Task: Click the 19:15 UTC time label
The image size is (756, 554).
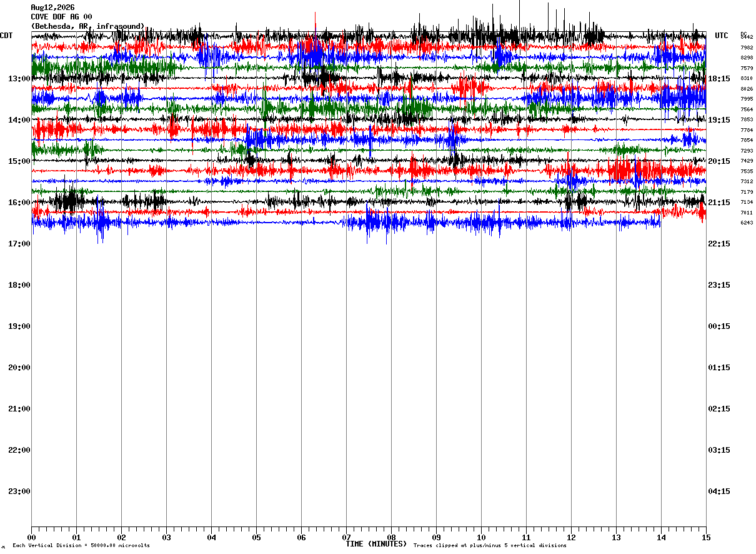Action: (x=719, y=120)
